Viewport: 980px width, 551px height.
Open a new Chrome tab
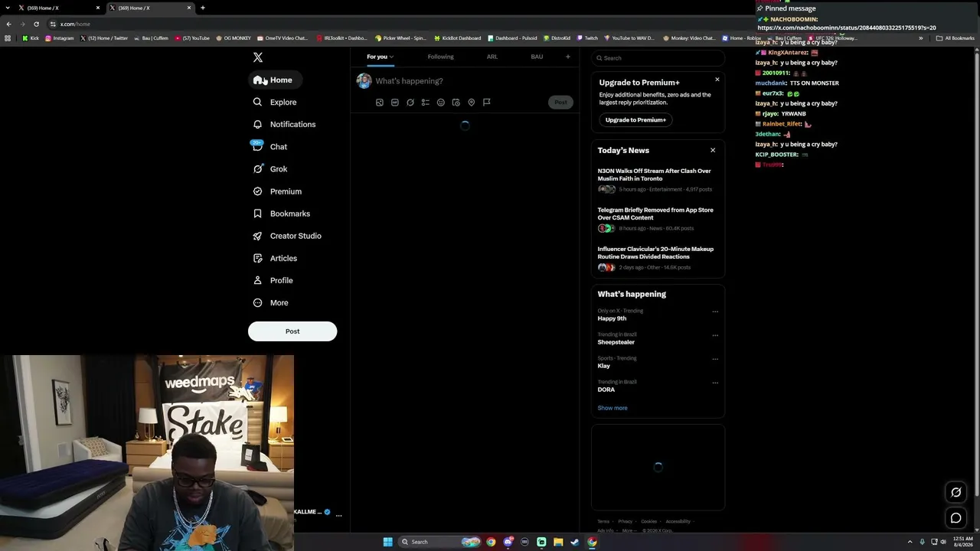(x=203, y=8)
